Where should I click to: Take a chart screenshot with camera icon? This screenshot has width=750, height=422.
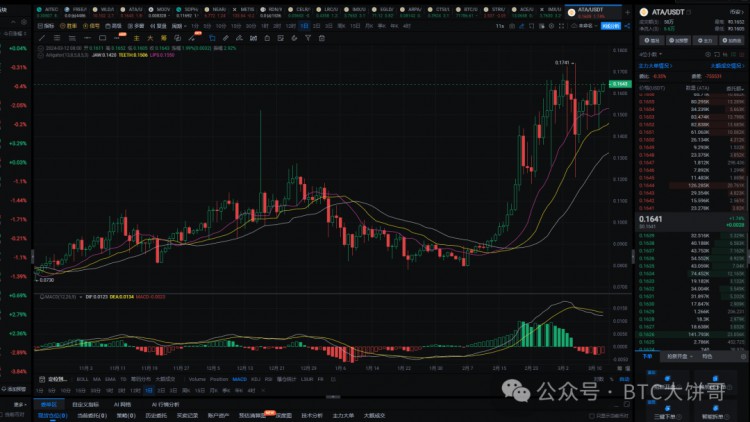coord(512,26)
